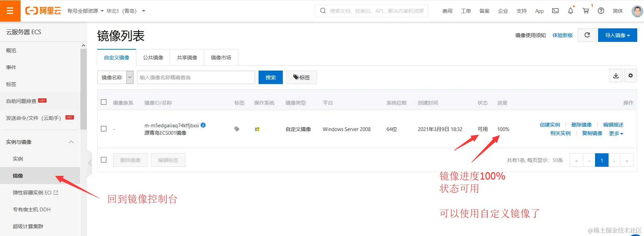Click the blue 搜索 button
The height and width of the screenshot is (236, 644).
[x=271, y=77]
